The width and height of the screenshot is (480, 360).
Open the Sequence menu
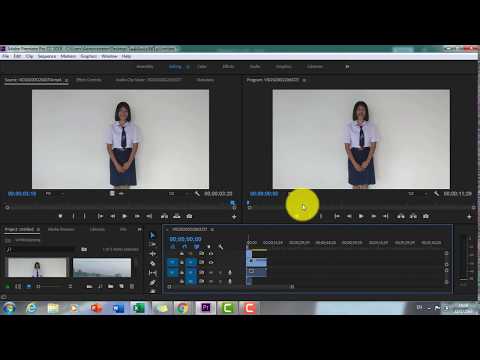tap(47, 56)
